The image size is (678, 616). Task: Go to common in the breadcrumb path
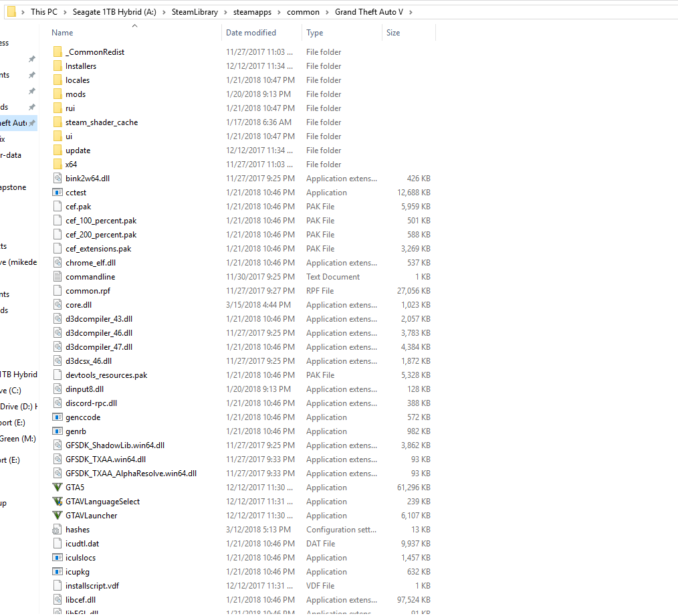click(x=303, y=12)
